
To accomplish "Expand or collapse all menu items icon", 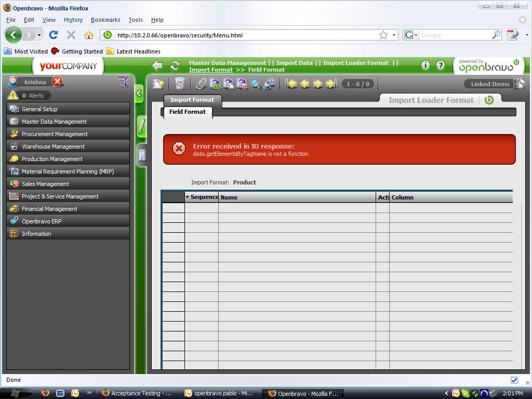I will tap(123, 82).
